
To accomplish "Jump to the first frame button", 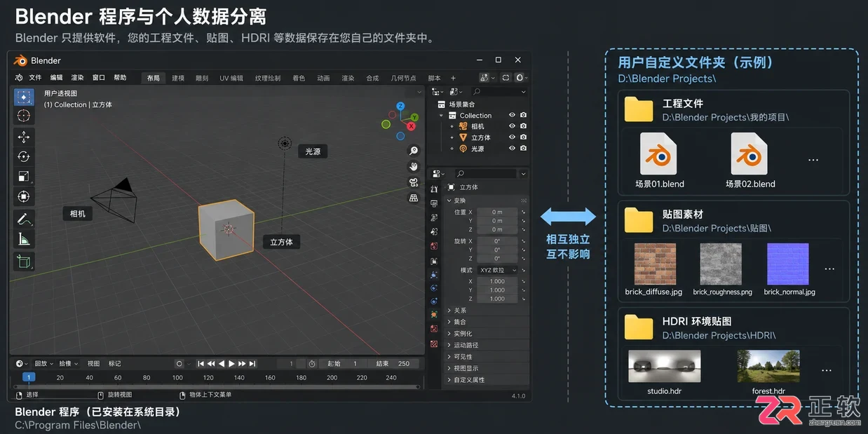I will point(201,363).
